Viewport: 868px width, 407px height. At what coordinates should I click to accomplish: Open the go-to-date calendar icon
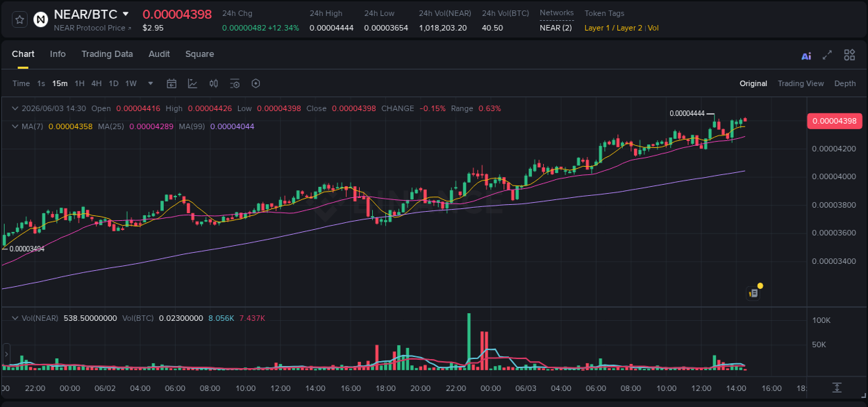point(172,83)
